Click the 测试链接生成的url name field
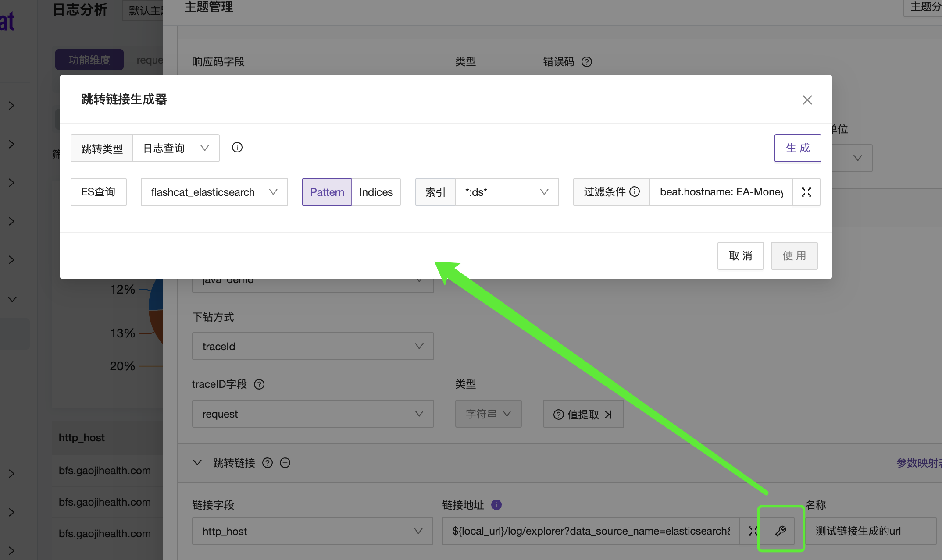This screenshot has width=942, height=560. click(x=871, y=531)
